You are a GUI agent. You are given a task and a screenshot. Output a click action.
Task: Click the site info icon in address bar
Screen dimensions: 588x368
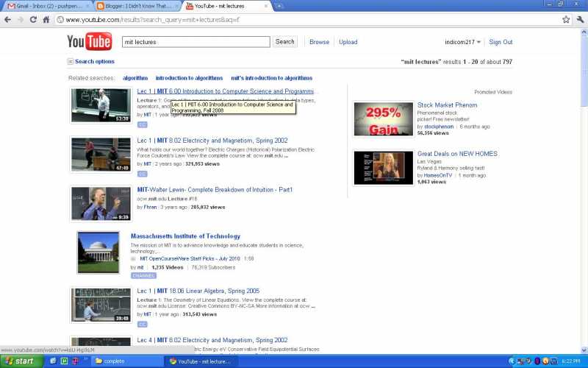click(60, 20)
